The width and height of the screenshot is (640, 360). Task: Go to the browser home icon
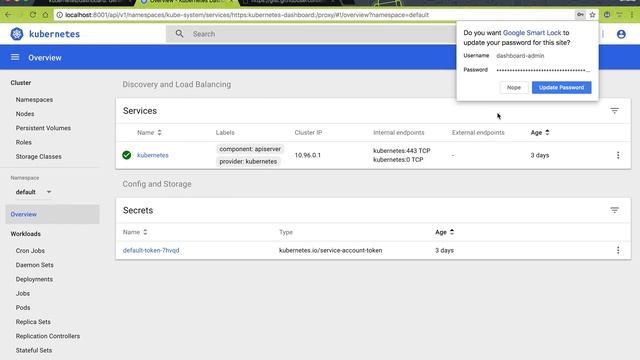point(45,15)
